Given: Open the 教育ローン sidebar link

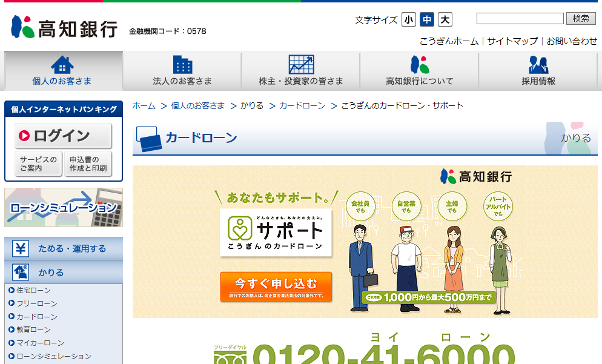Looking at the screenshot, I should 34,329.
